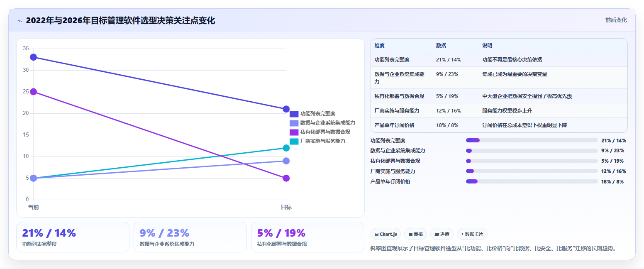644x269 pixels.
Task: Click the footer description starting with 斜率图直观展示
Action: tap(493, 249)
